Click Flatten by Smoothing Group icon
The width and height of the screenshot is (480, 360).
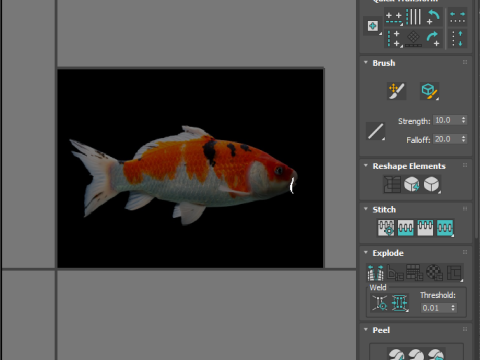[415, 273]
